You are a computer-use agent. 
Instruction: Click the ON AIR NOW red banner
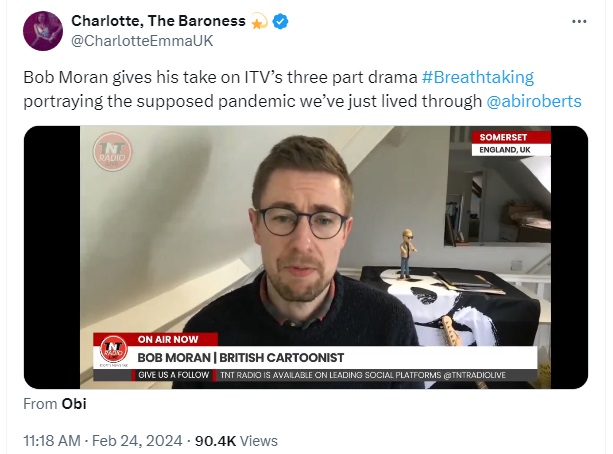[168, 339]
